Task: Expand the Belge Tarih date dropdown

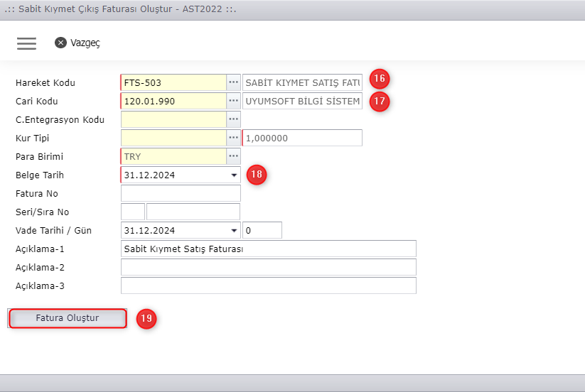Action: [234, 175]
